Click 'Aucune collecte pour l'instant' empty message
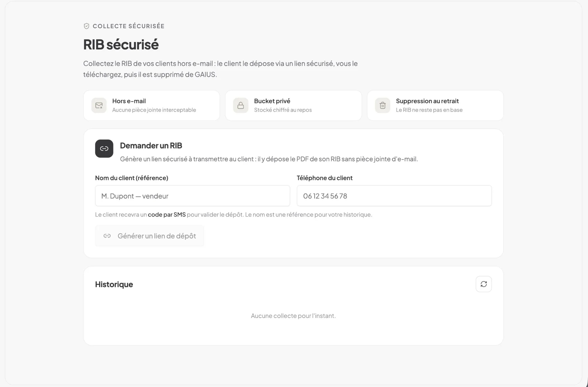Viewport: 588px width, 387px height. [x=293, y=316]
